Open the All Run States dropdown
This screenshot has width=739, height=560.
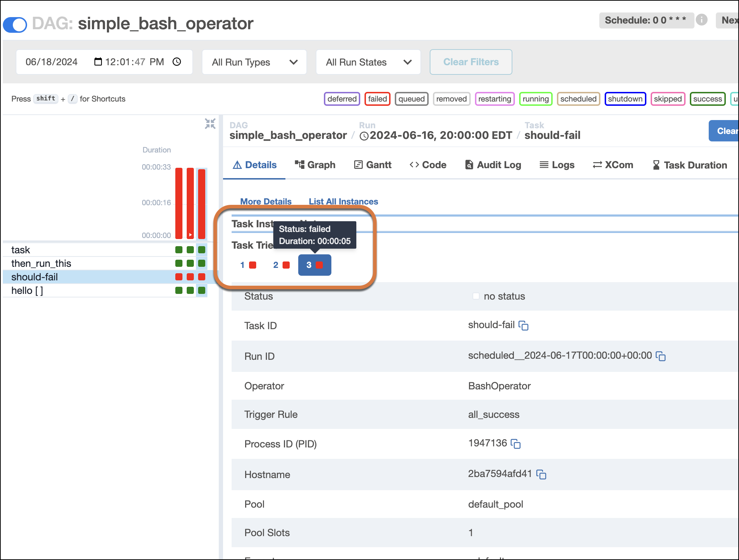[368, 62]
